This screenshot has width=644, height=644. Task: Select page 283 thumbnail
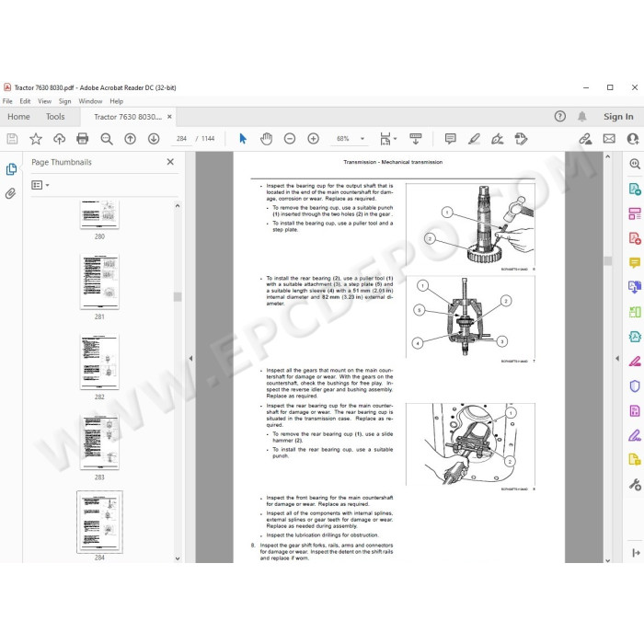pos(99,442)
